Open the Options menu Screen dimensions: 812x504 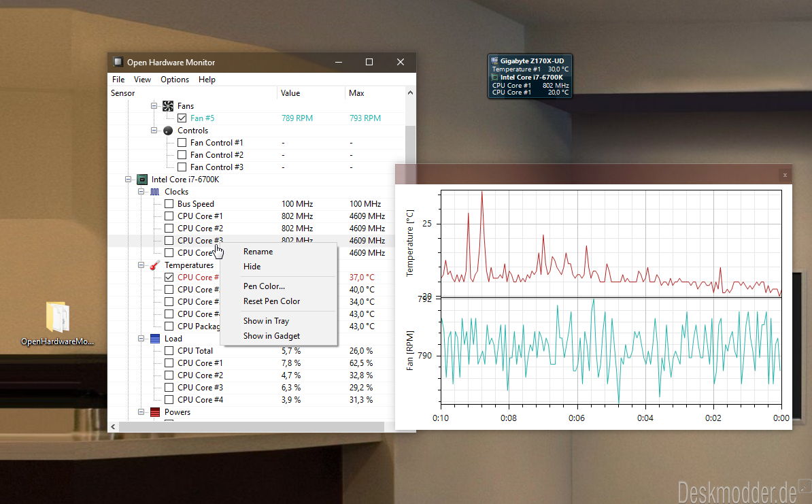coord(175,80)
